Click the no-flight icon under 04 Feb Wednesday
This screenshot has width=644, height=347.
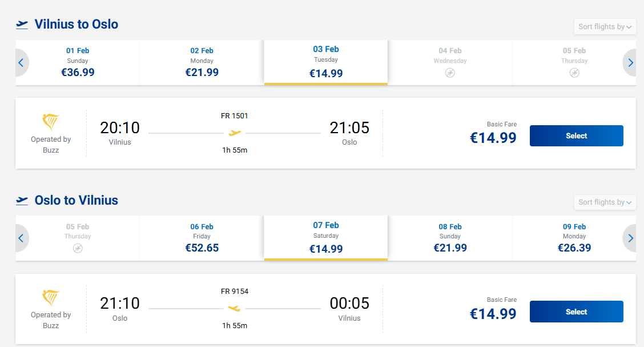(x=450, y=73)
